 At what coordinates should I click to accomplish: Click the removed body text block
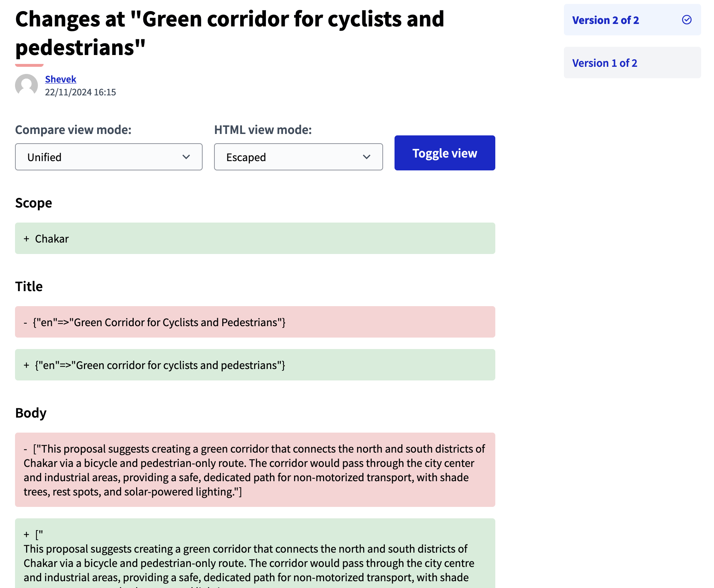tap(254, 470)
